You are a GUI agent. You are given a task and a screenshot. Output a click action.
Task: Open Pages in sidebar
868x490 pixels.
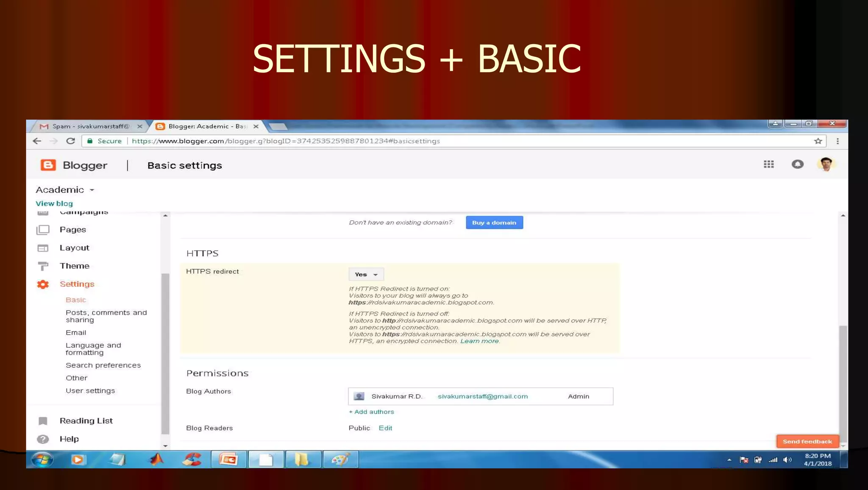72,230
